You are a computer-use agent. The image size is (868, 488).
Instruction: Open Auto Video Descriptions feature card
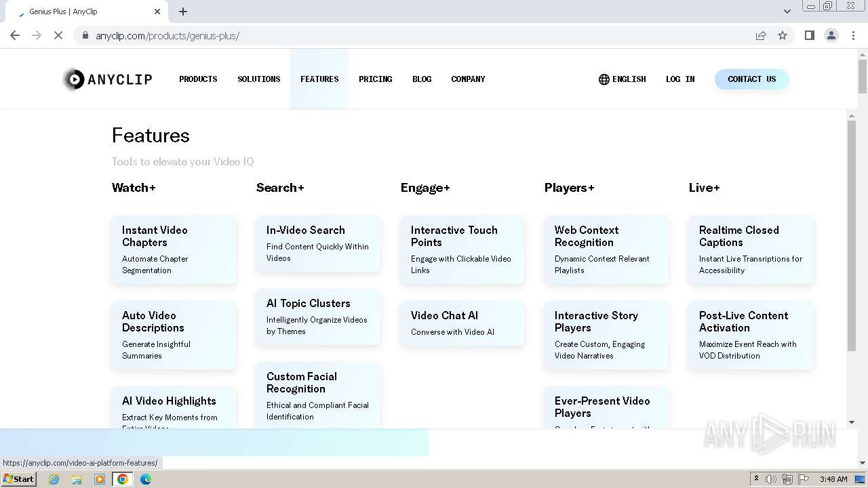(x=174, y=335)
